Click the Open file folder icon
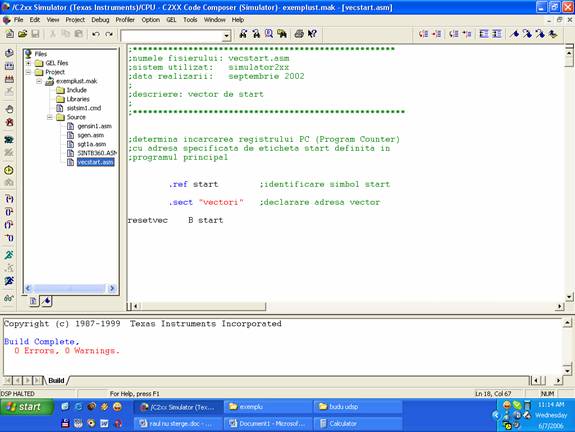The image size is (575, 432). point(23,34)
